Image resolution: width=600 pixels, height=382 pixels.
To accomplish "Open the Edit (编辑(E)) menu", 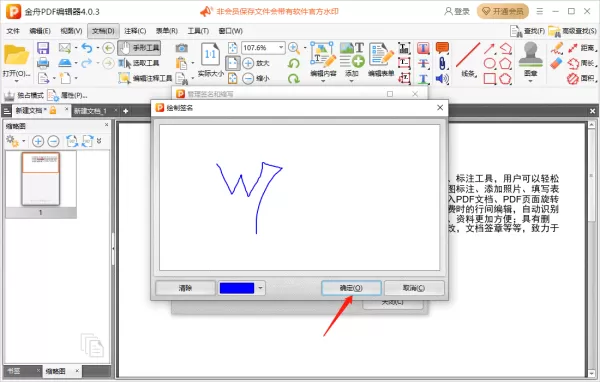I will (x=40, y=31).
